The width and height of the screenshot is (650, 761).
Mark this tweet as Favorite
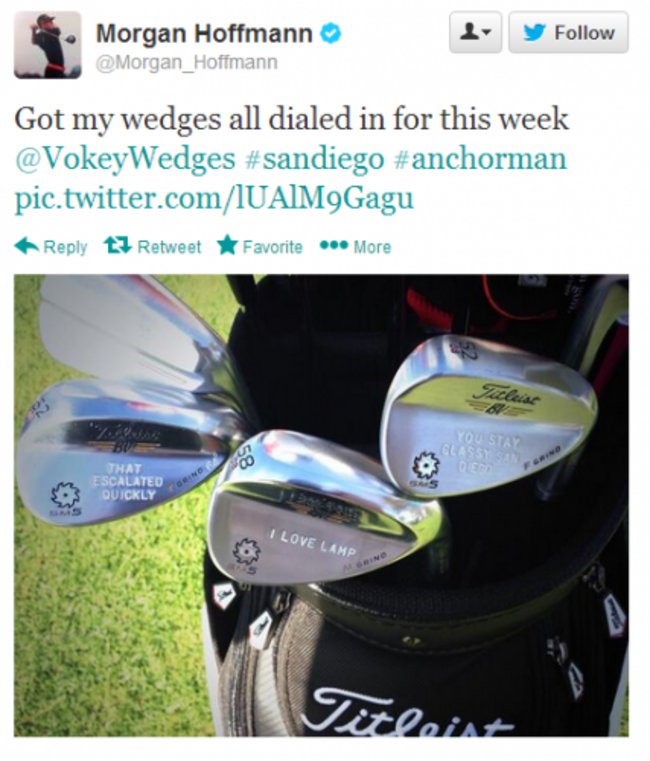point(260,246)
